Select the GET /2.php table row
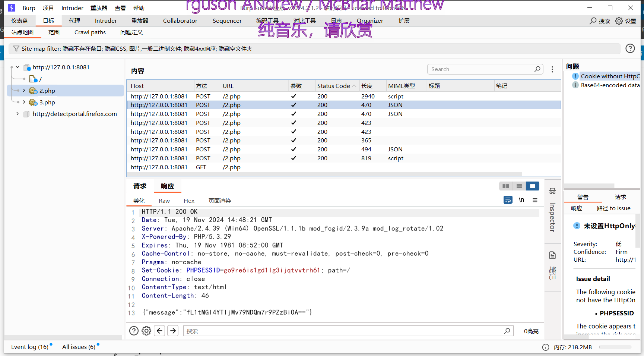The width and height of the screenshot is (644, 356). (344, 167)
